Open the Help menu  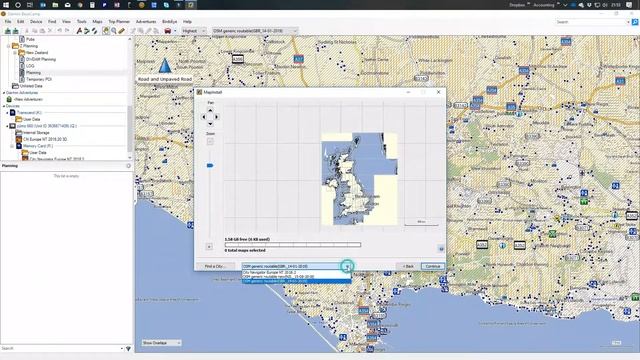click(187, 22)
